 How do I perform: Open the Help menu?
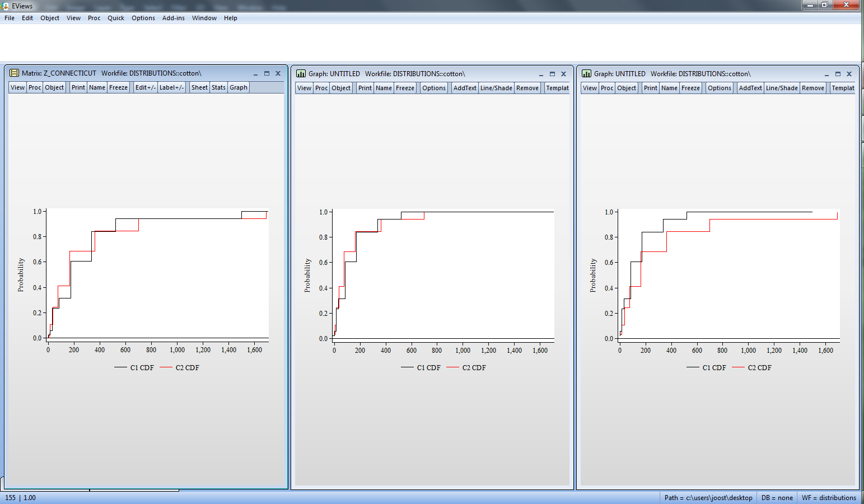[x=231, y=18]
